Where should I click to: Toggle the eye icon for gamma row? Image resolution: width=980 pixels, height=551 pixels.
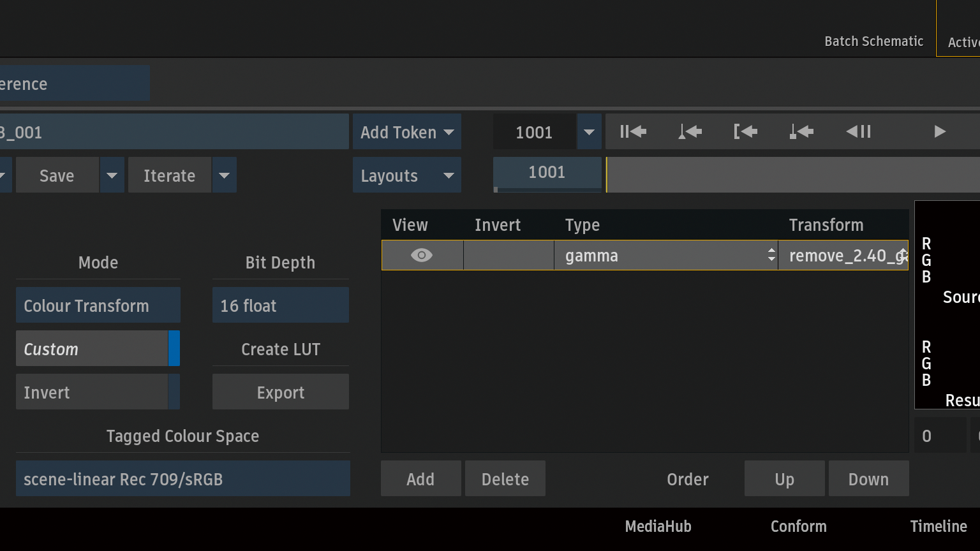click(422, 256)
